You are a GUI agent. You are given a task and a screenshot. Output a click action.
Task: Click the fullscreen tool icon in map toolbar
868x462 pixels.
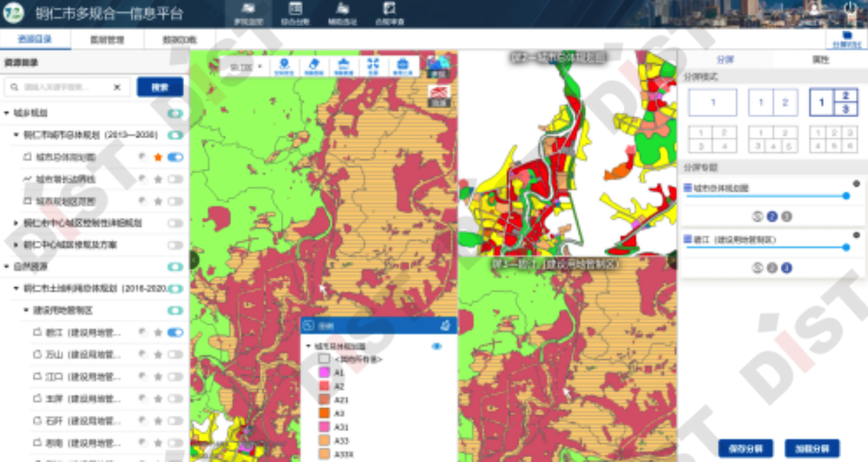tap(373, 65)
